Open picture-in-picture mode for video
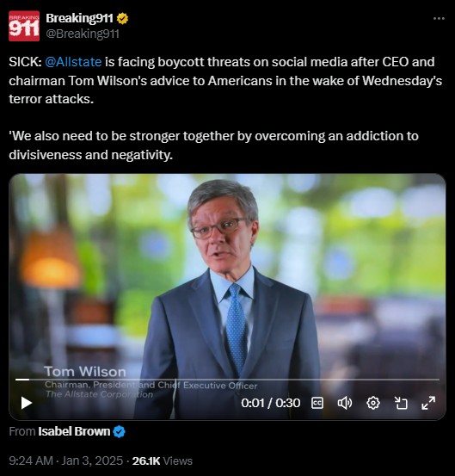455x476 pixels. pos(401,403)
